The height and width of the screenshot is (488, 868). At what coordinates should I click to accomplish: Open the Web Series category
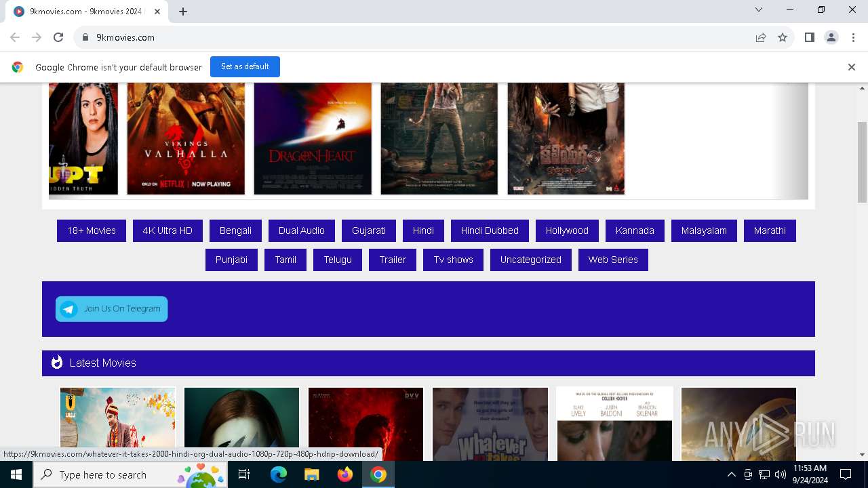[613, 260]
